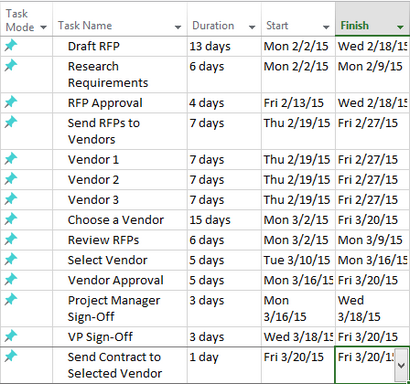The height and width of the screenshot is (384, 410).
Task: Open the Task Mode column filter dropdown
Action: tap(43, 27)
